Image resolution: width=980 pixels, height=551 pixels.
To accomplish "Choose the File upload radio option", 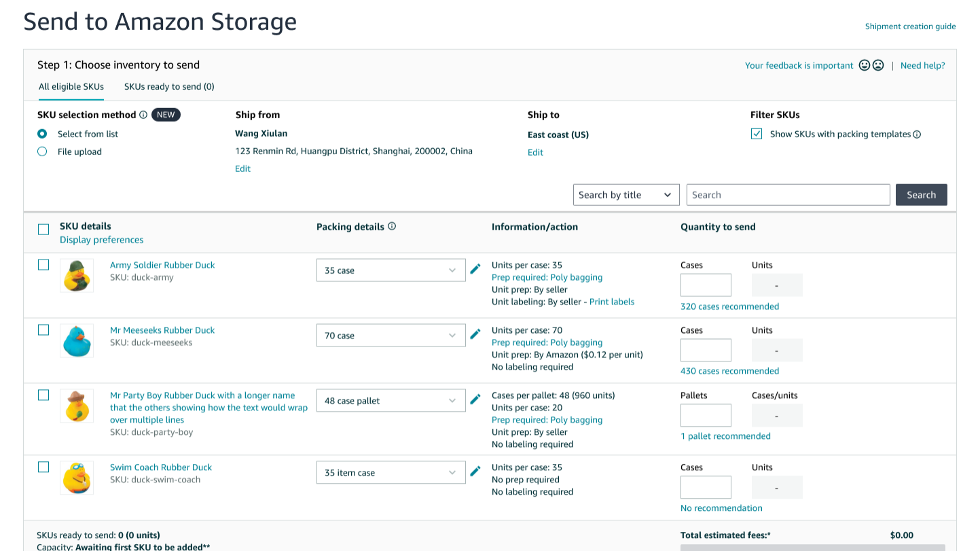I will point(42,152).
